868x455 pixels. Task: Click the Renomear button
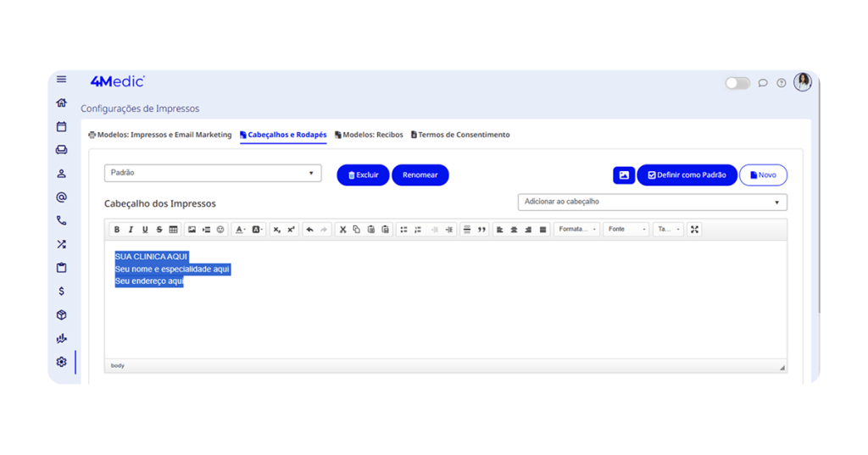[x=420, y=175]
